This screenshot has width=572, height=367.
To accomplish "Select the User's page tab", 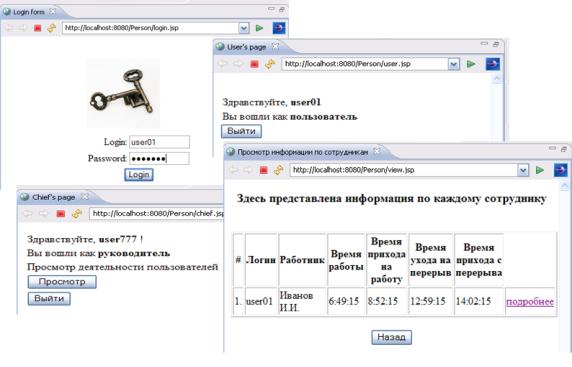I will (x=246, y=47).
